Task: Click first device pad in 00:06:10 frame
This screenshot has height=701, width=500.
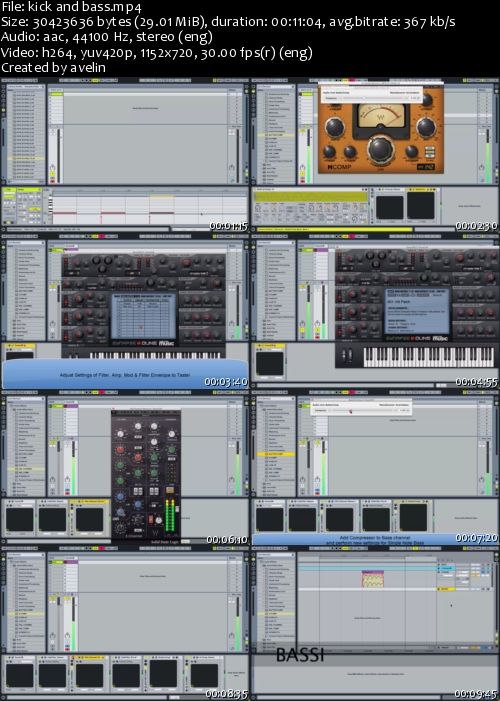Action: tap(19, 518)
